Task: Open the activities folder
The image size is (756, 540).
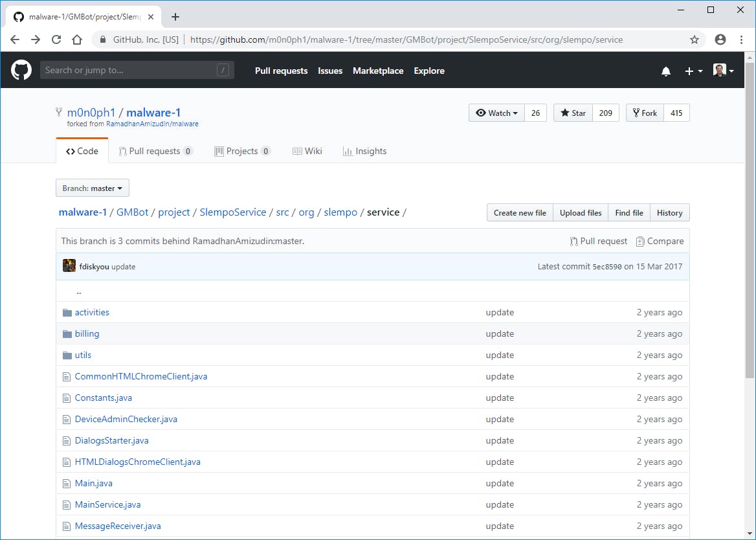Action: click(92, 312)
